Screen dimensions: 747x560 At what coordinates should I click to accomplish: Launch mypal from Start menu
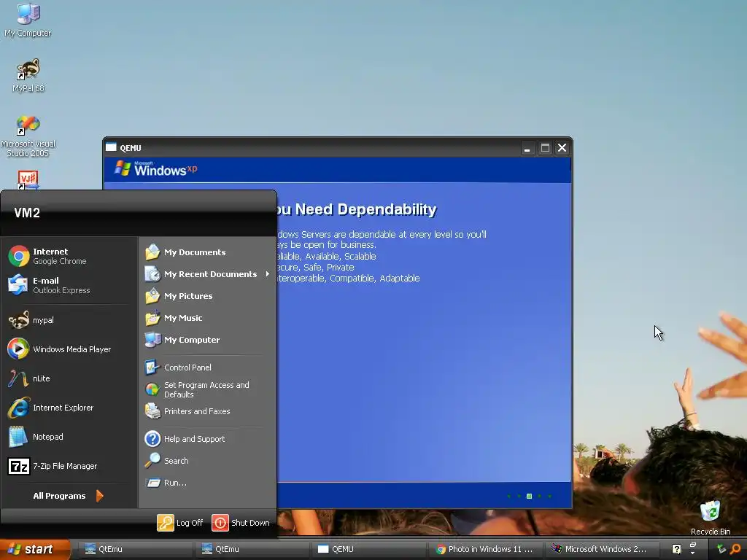pyautogui.click(x=69, y=320)
